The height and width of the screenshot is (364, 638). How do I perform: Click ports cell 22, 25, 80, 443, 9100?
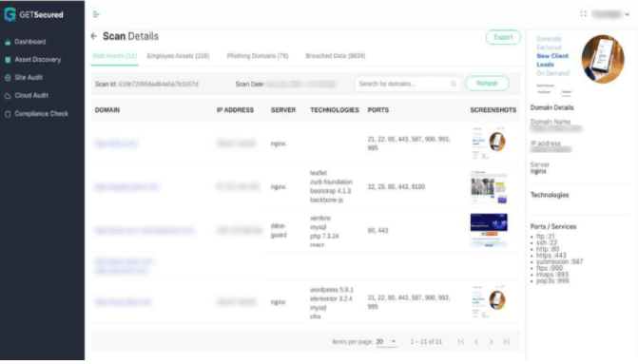tap(396, 187)
